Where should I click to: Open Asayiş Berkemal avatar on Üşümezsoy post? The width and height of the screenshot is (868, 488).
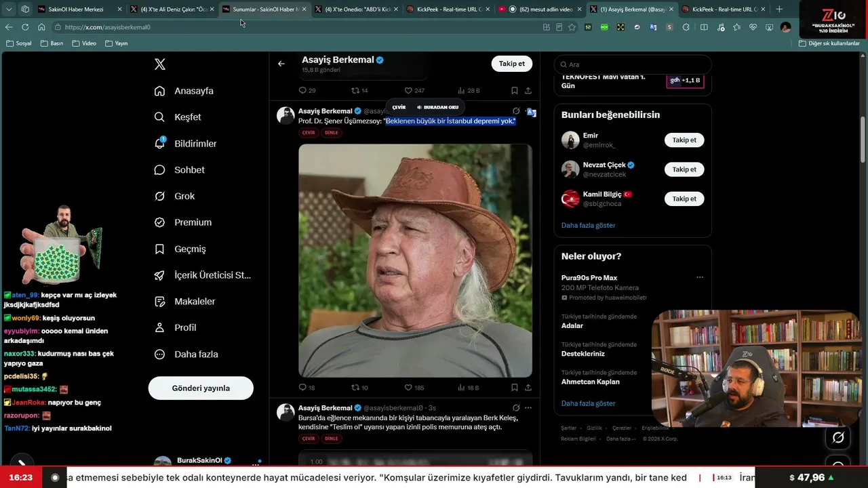point(285,115)
